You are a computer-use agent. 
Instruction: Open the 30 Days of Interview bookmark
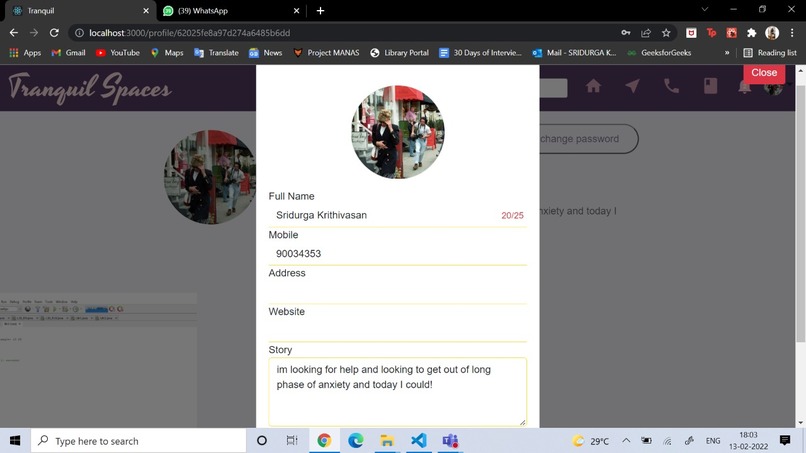tap(481, 52)
